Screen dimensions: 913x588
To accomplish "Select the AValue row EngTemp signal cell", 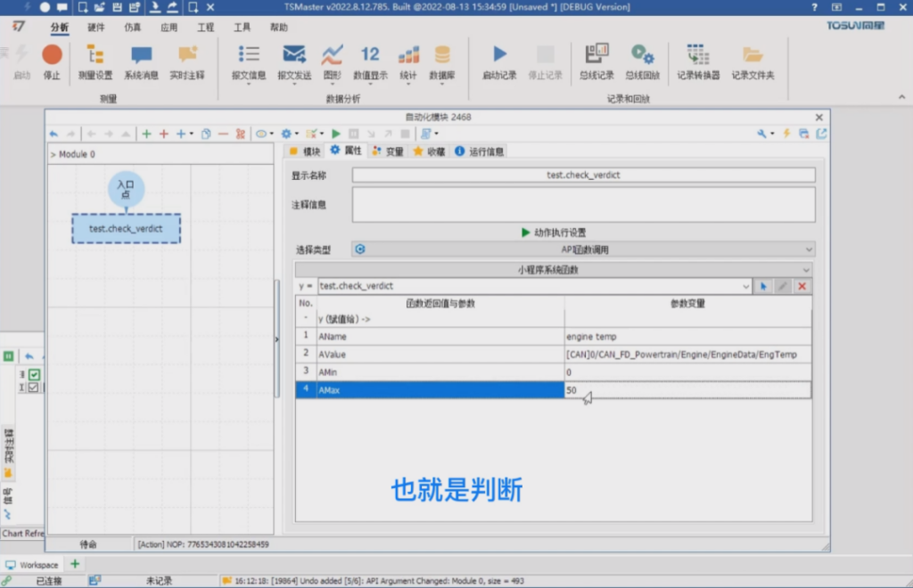I will 687,355.
